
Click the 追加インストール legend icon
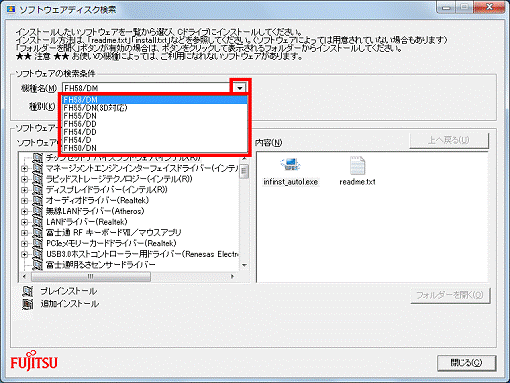click(x=28, y=304)
